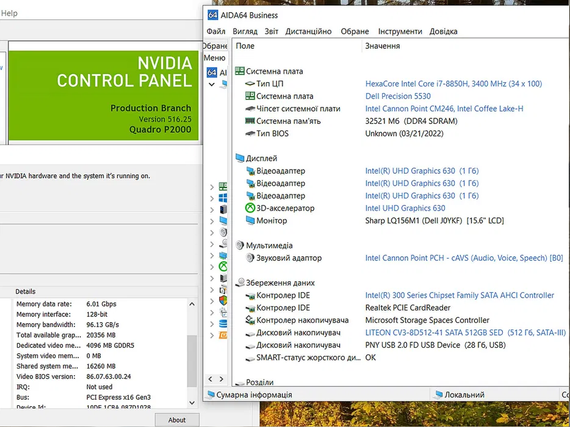Click the AIDA64 Business title bar icon
570x427 pixels.
212,15
